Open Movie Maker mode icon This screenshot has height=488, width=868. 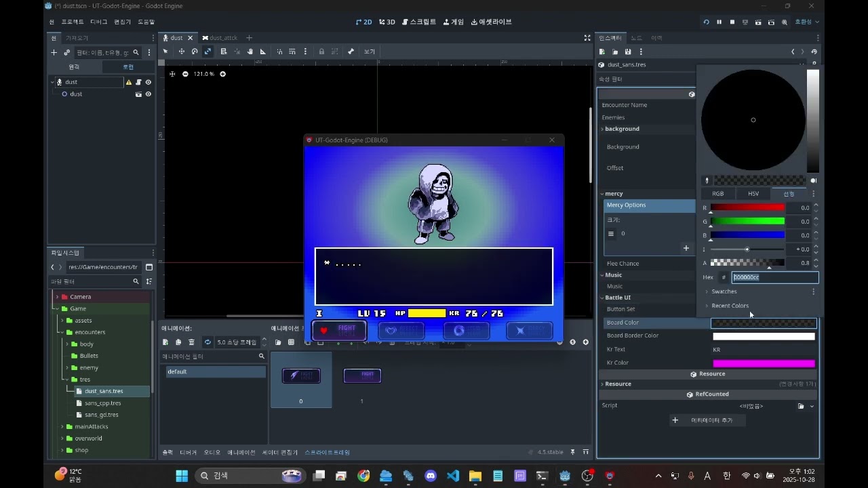point(785,22)
